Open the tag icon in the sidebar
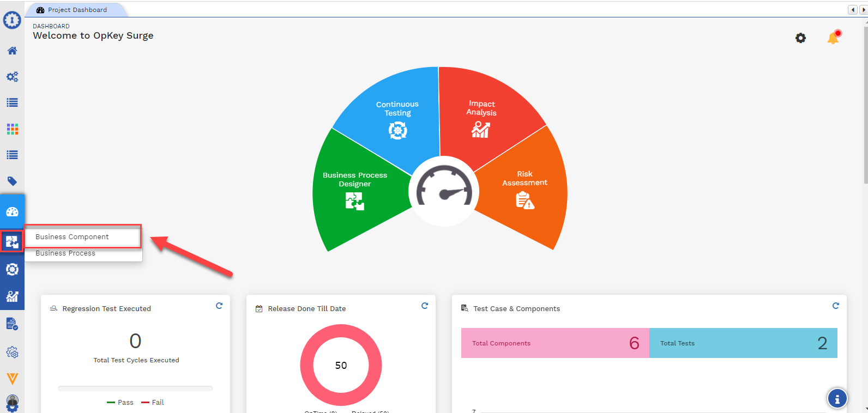The image size is (868, 413). [12, 181]
